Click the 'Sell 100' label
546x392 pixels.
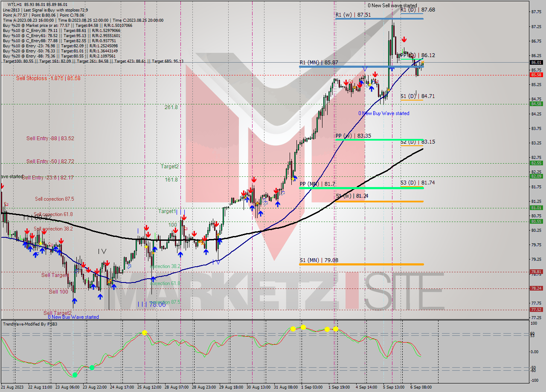tap(58, 292)
